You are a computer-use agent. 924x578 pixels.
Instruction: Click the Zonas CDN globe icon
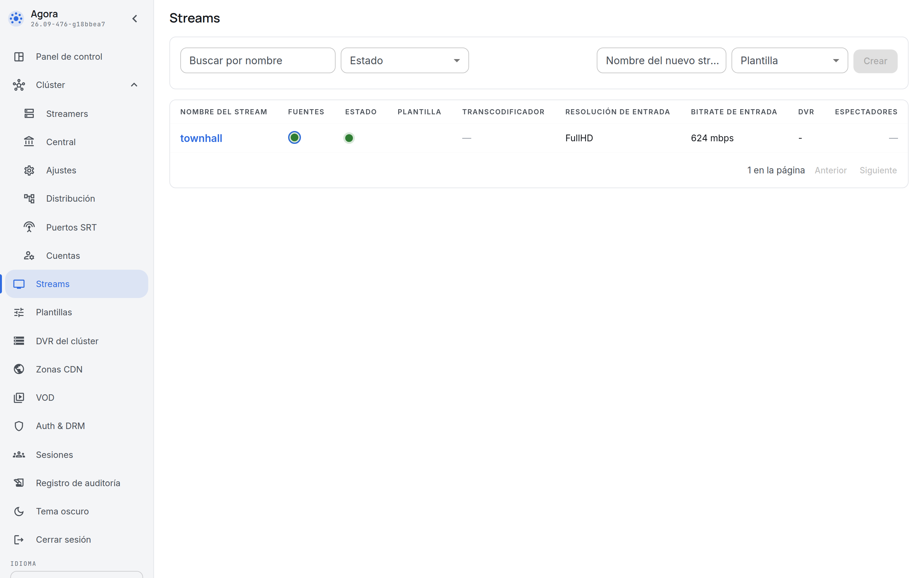coord(19,369)
